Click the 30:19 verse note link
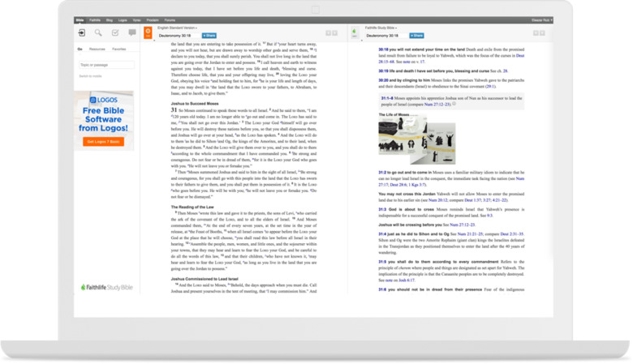The width and height of the screenshot is (633, 364). [x=383, y=71]
